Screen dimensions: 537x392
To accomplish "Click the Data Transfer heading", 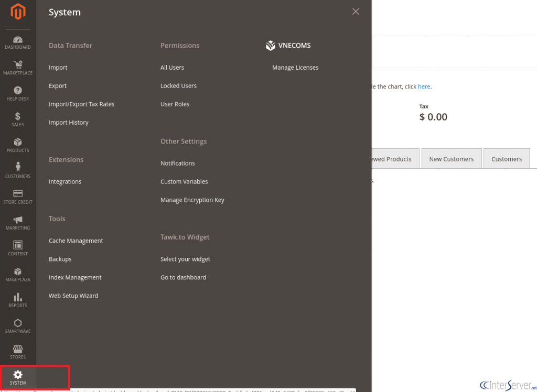I will pos(71,46).
